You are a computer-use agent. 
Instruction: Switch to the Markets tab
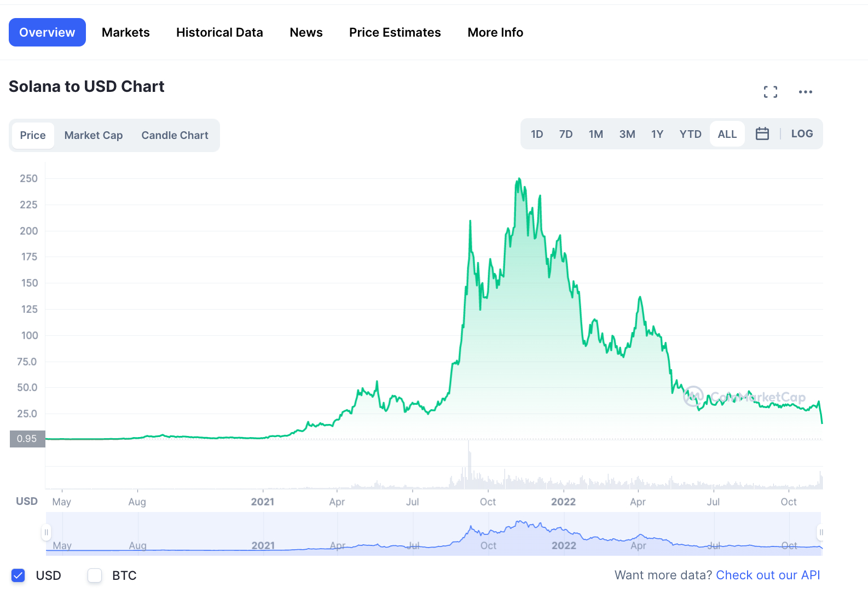pos(126,32)
